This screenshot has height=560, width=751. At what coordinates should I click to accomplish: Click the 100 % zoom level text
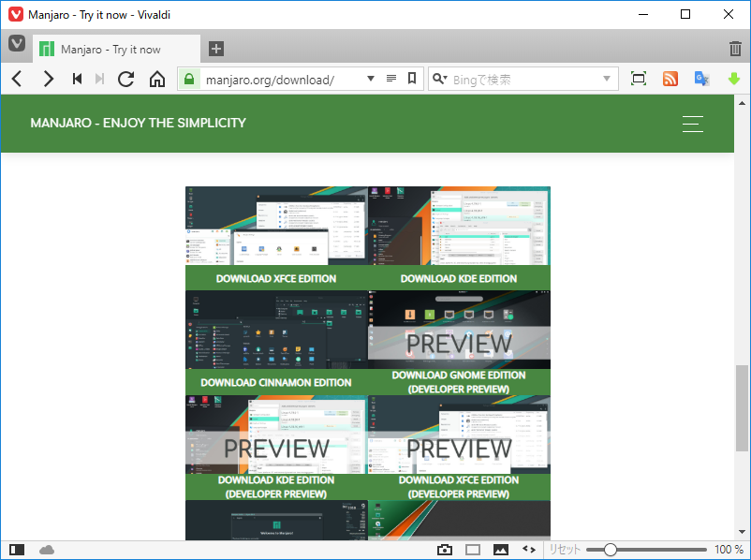point(729,550)
